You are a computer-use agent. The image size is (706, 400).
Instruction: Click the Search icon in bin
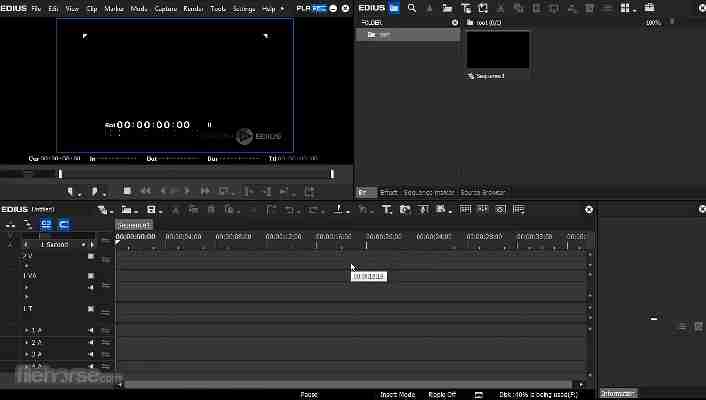412,8
